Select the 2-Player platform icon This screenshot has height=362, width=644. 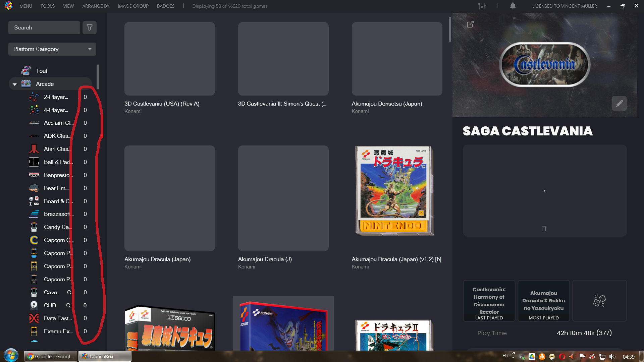34,97
